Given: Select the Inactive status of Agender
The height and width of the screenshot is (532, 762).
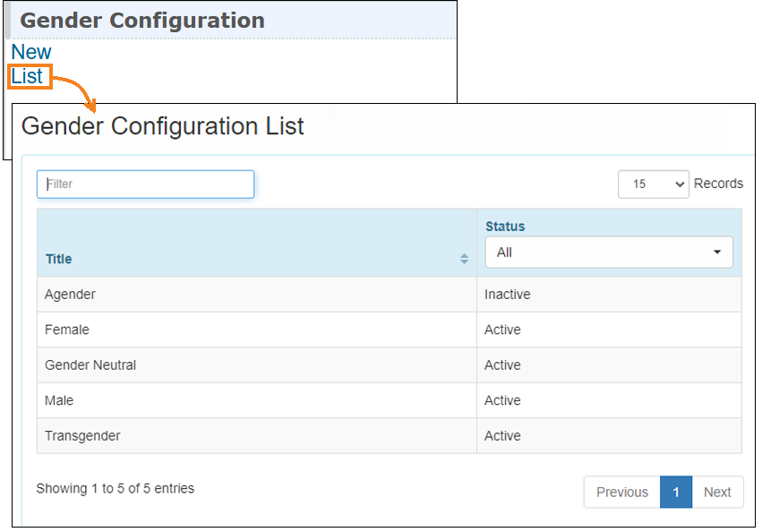Looking at the screenshot, I should (508, 295).
